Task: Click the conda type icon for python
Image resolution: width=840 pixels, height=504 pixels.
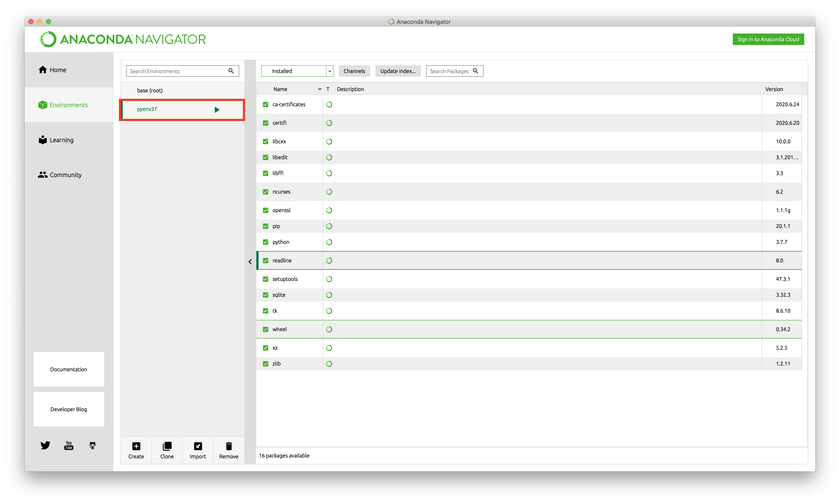Action: click(x=329, y=242)
